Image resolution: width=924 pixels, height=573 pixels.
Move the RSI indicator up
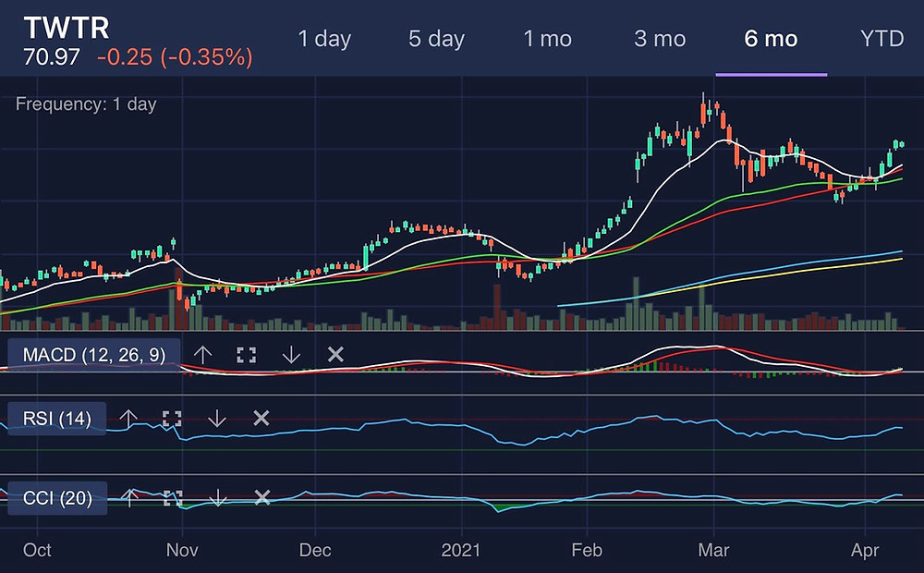coord(128,419)
